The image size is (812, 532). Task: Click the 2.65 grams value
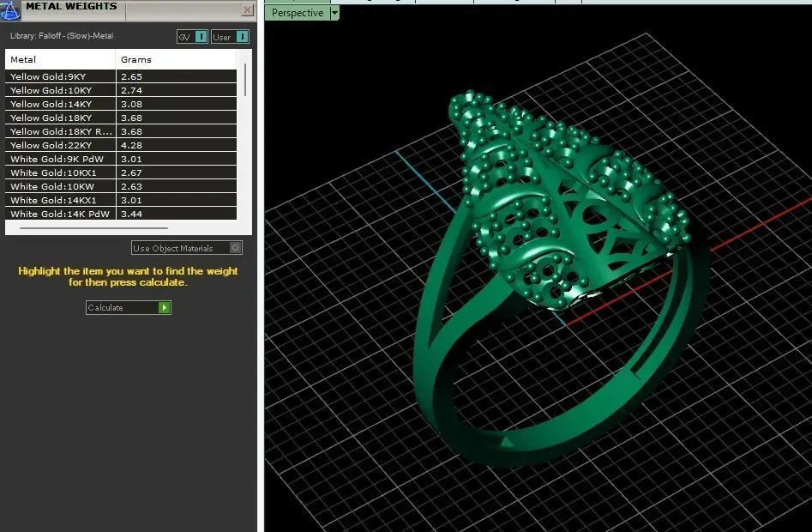click(131, 76)
